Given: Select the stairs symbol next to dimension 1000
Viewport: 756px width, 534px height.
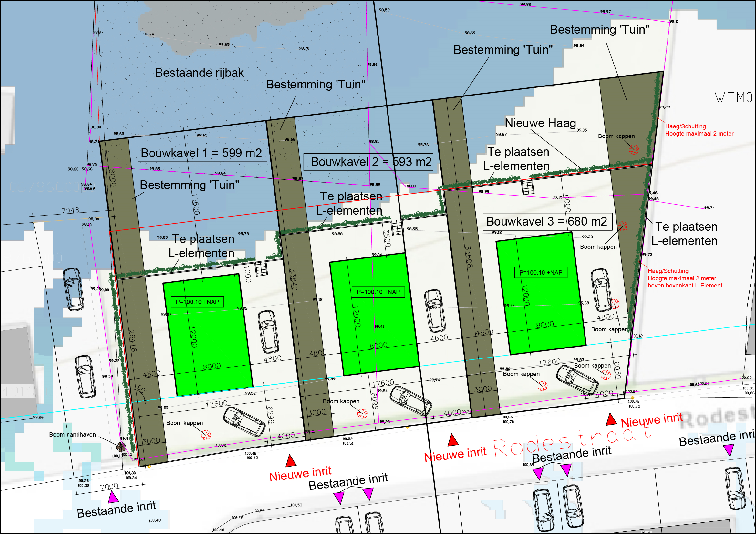Looking at the screenshot, I should [x=262, y=268].
